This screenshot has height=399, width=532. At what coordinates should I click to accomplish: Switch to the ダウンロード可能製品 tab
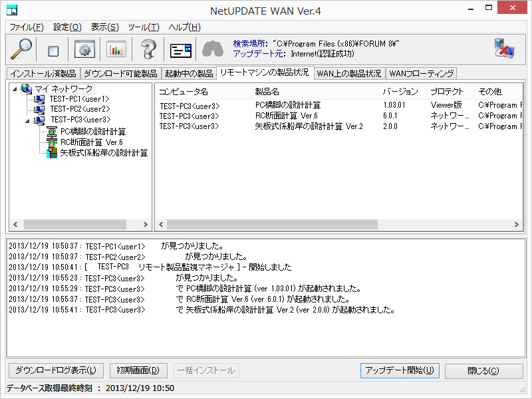[120, 73]
